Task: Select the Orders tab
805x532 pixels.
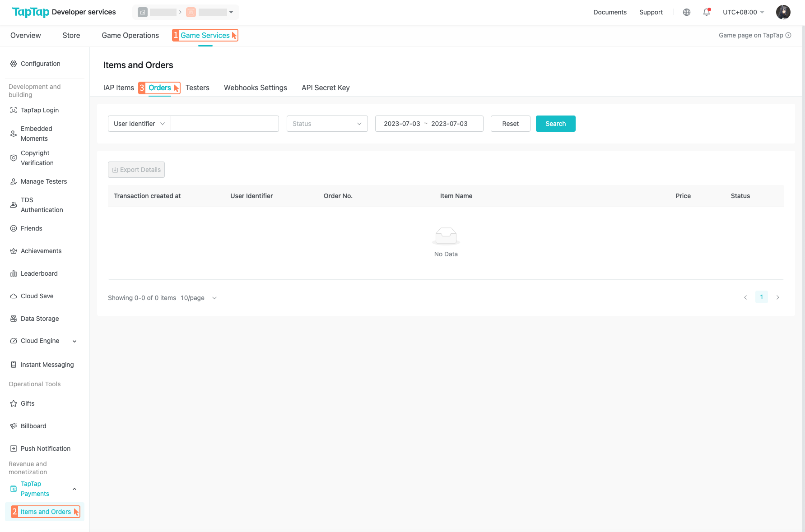Action: point(160,88)
